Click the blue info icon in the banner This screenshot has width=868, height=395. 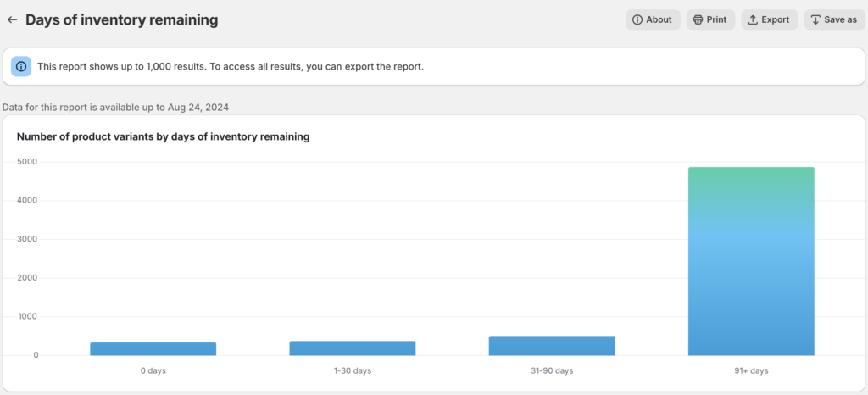point(21,66)
